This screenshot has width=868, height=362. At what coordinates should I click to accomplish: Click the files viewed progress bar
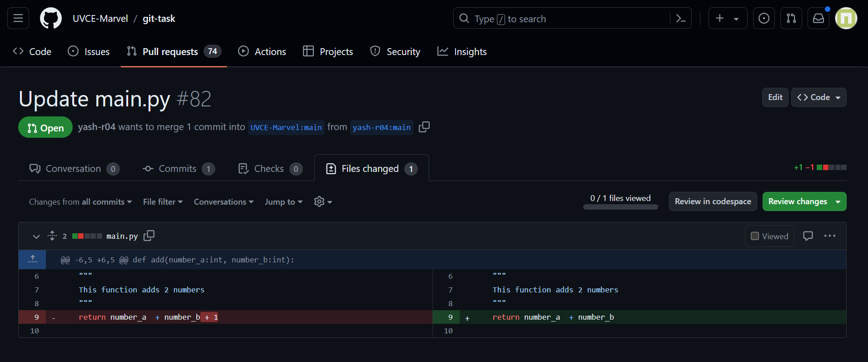coord(620,207)
